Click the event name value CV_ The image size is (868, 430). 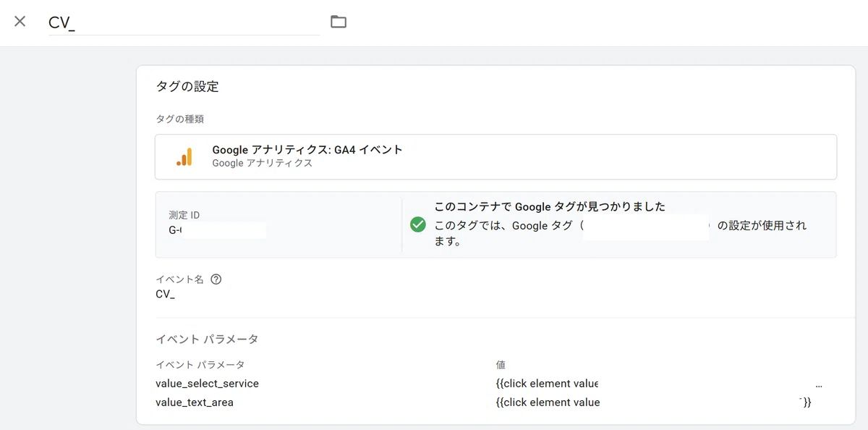coord(165,295)
